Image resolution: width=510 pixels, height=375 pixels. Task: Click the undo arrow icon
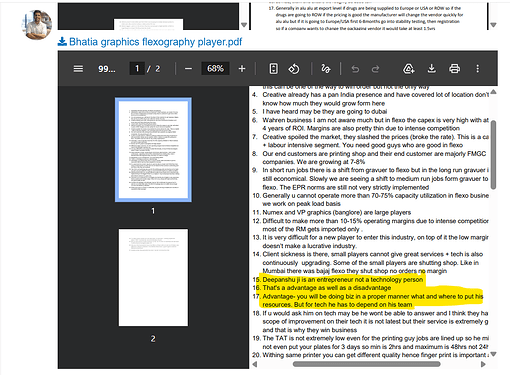355,69
